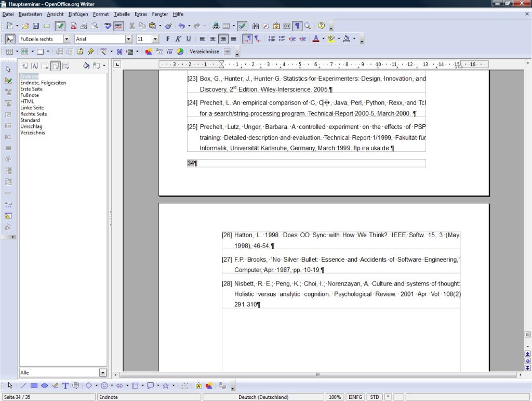Set alignment to right-aligned

[223, 38]
